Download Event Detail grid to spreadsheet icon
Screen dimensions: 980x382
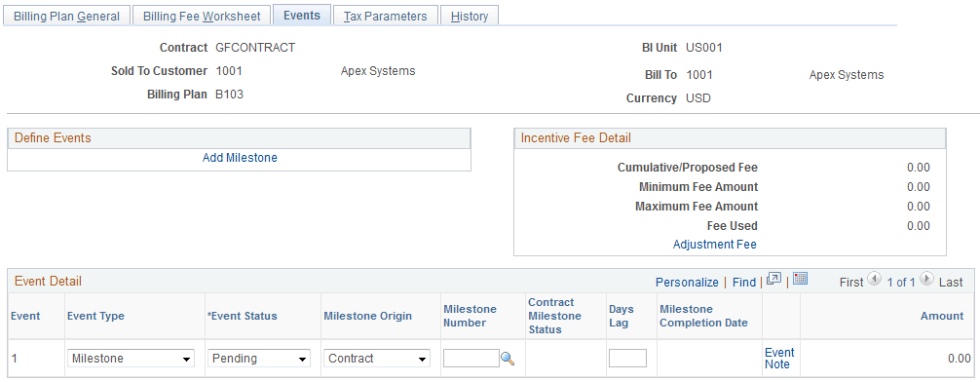tap(801, 279)
